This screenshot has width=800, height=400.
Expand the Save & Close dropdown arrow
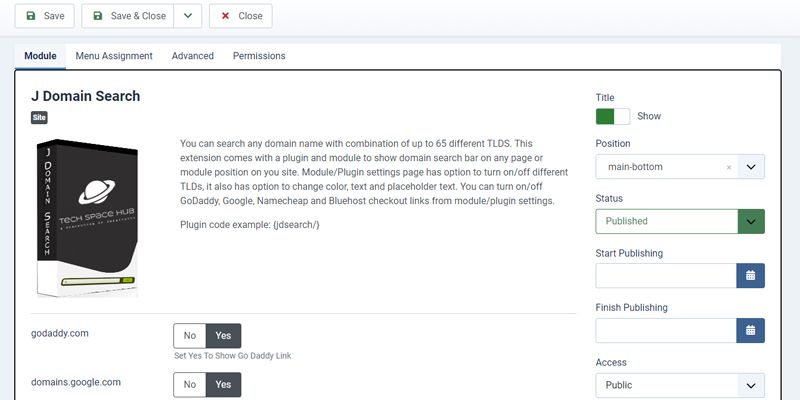click(188, 16)
